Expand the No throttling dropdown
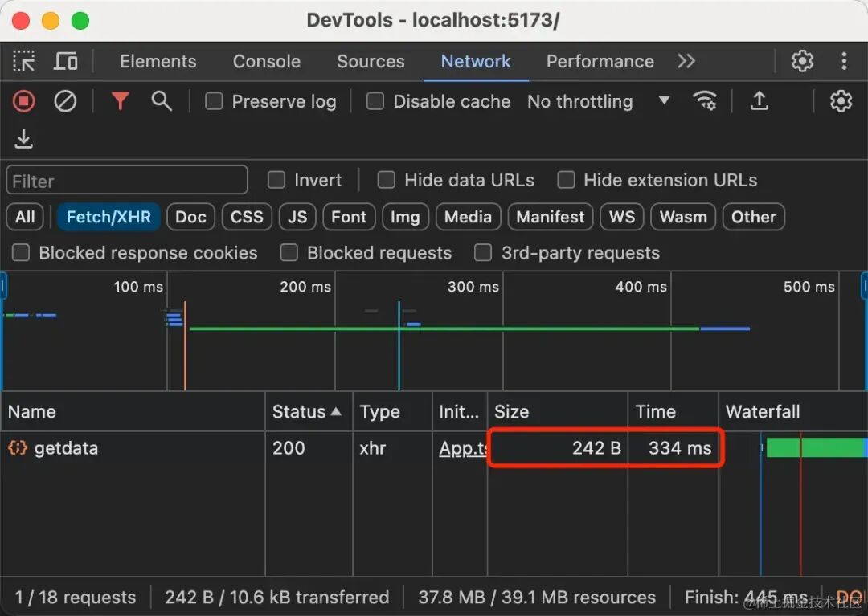 [599, 101]
